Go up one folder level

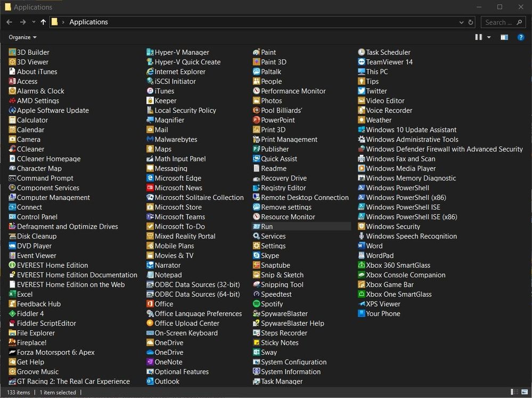tap(43, 22)
